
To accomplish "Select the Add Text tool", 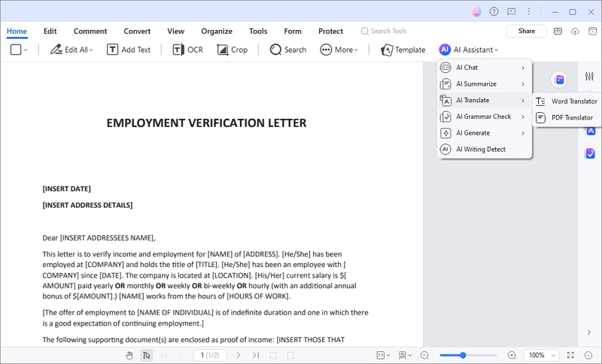I will (x=129, y=50).
